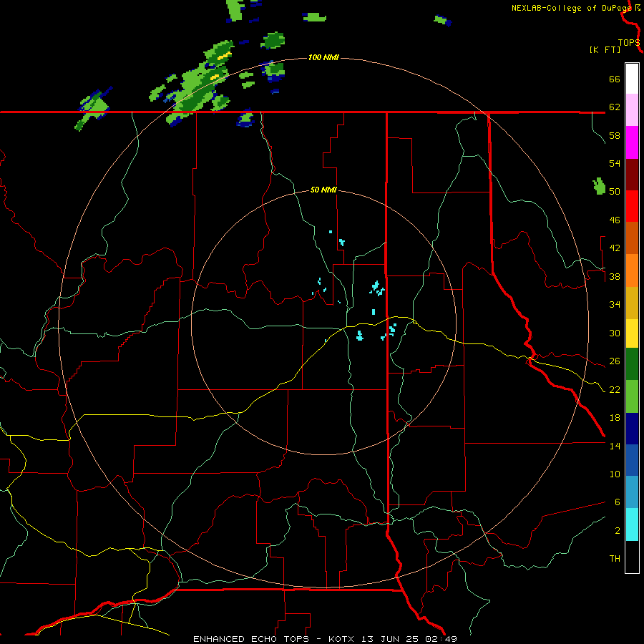
Task: Click the light blue swatch between 6 and 10
Action: [632, 492]
